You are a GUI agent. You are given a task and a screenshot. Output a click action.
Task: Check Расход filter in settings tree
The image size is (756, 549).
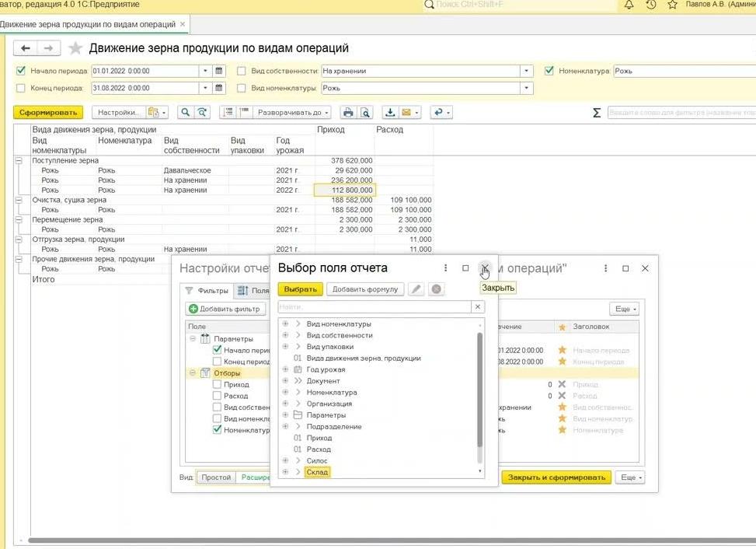[x=217, y=396]
